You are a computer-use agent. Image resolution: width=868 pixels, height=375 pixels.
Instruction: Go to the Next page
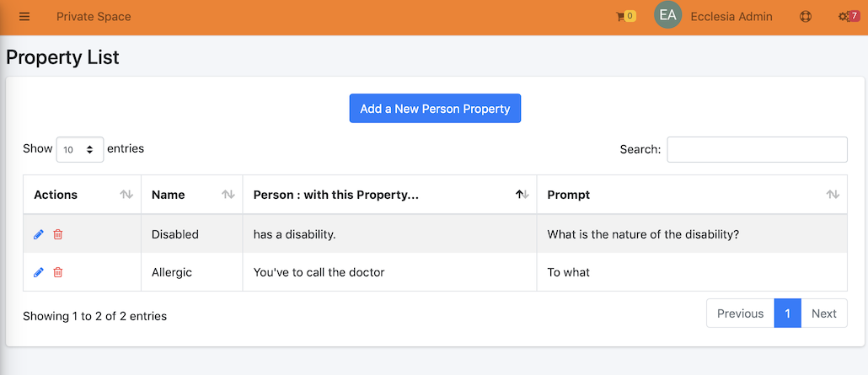(x=823, y=313)
